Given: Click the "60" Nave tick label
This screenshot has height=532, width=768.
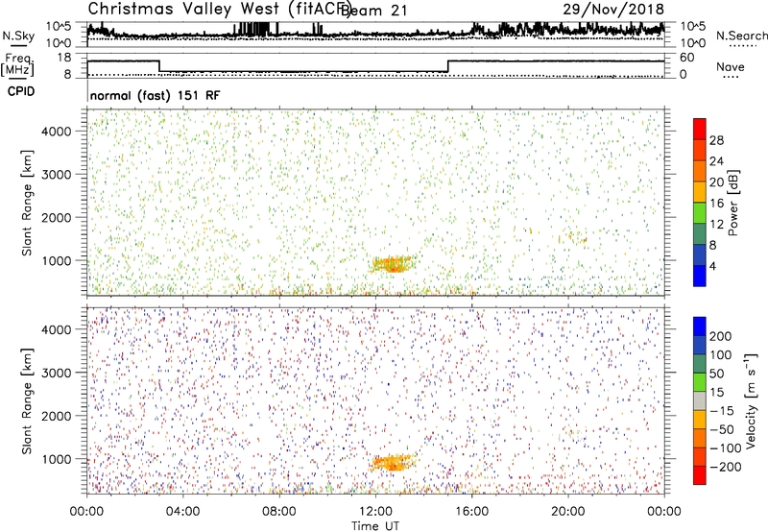Looking at the screenshot, I should 686,58.
